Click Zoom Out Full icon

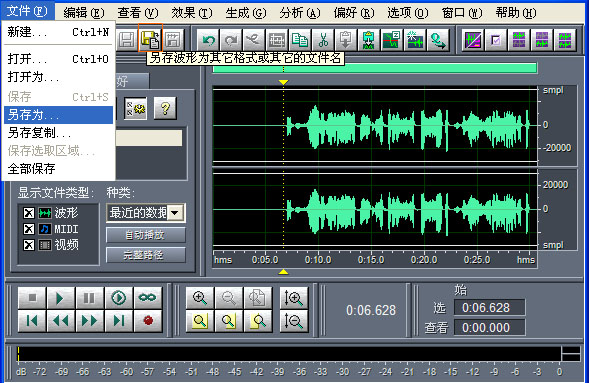[x=258, y=298]
